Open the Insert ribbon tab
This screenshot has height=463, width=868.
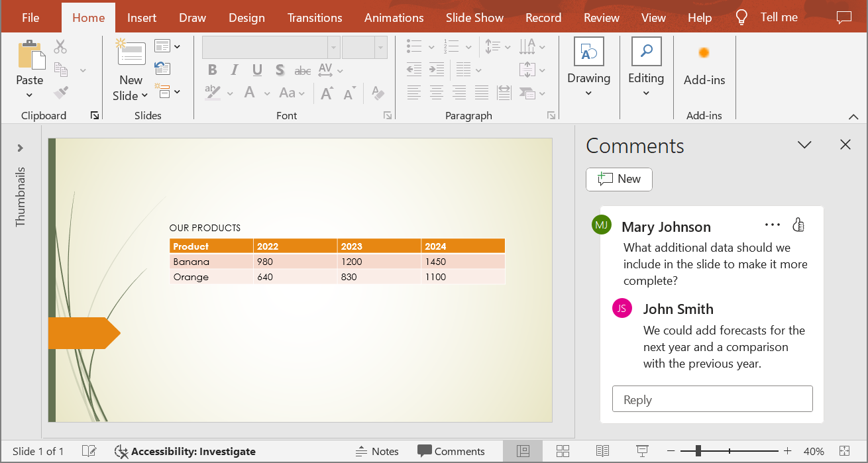coord(141,17)
